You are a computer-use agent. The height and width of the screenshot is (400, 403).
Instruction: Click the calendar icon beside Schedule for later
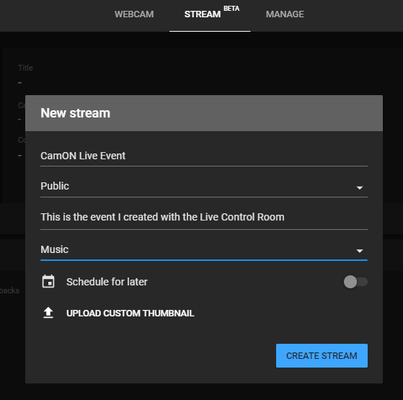point(48,282)
